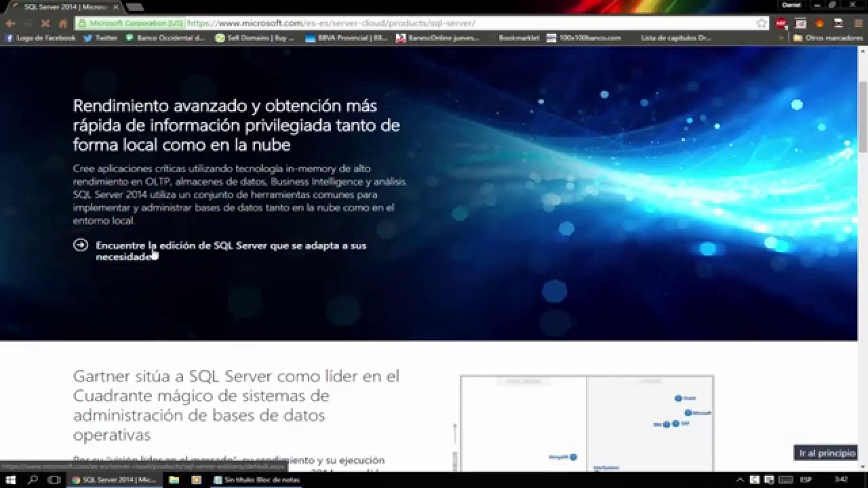
Task: Click the address bar URL field
Action: [420, 23]
